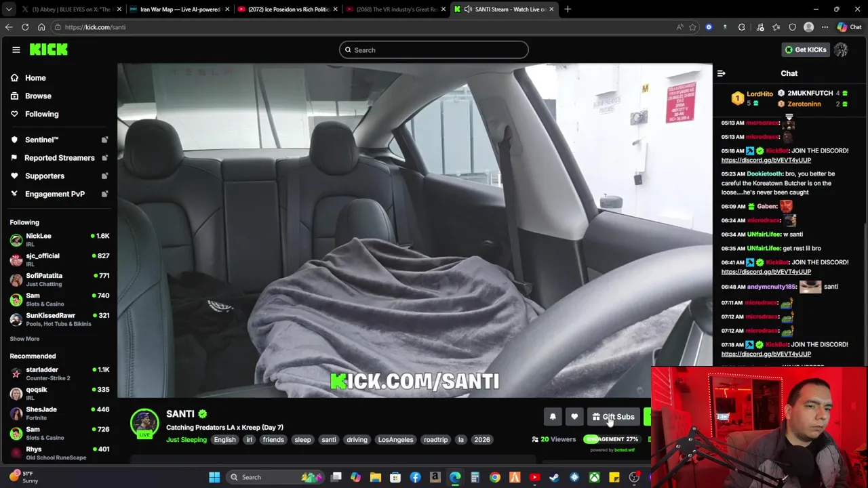Open browser extensions puzzle icon
This screenshot has width=868, height=488.
tap(741, 27)
